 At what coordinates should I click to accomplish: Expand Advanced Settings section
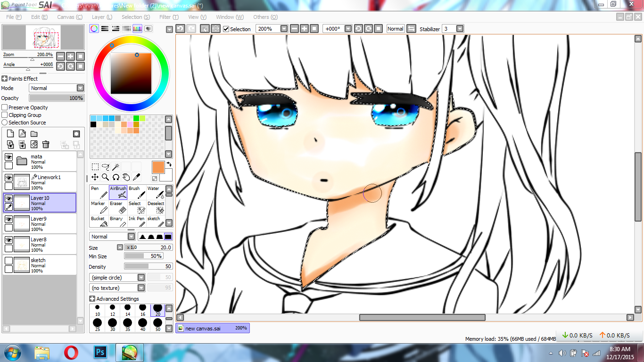click(x=92, y=299)
